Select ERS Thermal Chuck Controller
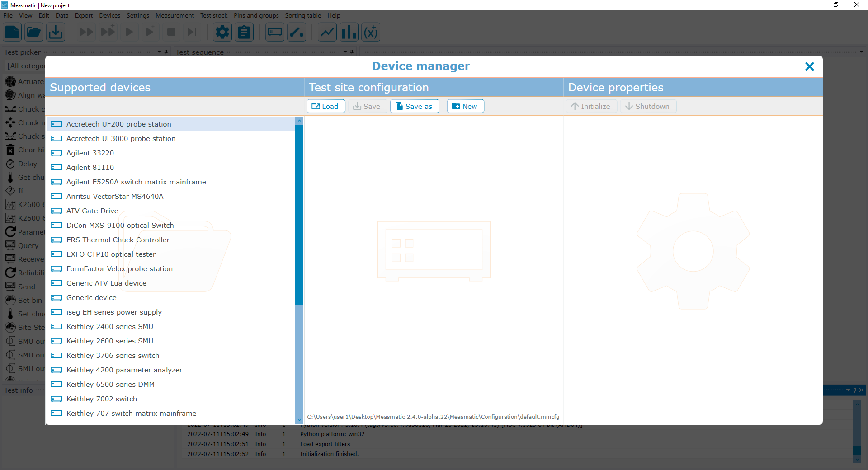Image resolution: width=868 pixels, height=470 pixels. 170,240
